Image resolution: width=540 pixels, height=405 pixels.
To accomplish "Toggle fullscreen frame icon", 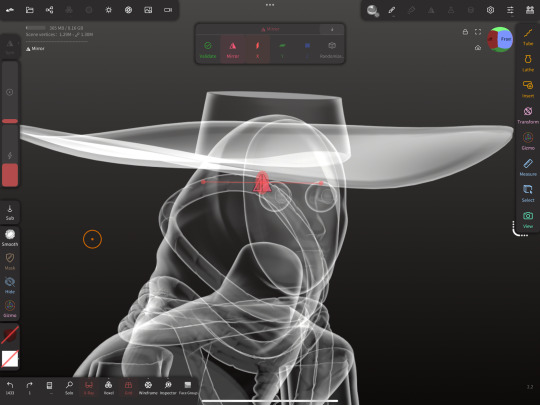I will pyautogui.click(x=478, y=32).
